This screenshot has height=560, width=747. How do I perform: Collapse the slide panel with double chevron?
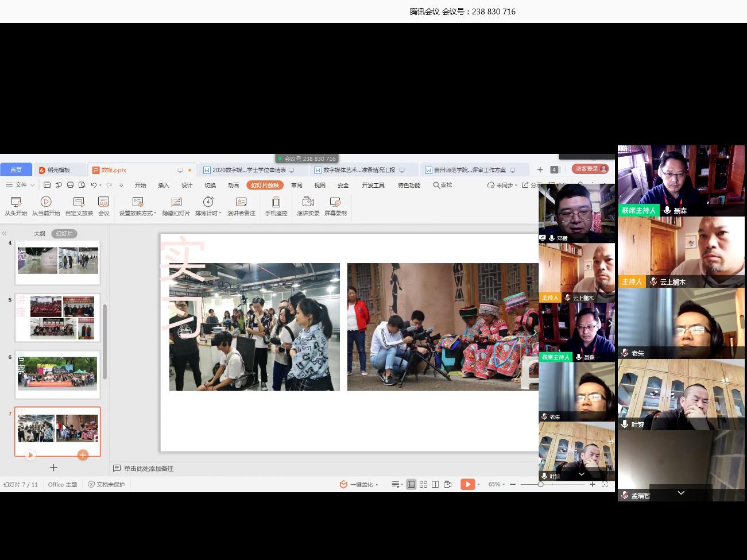click(5, 233)
